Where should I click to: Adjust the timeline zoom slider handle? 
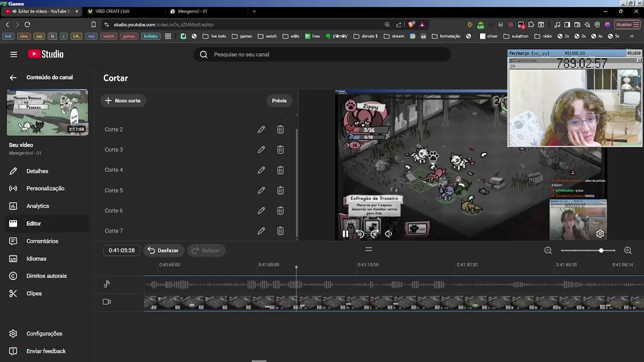click(x=601, y=250)
